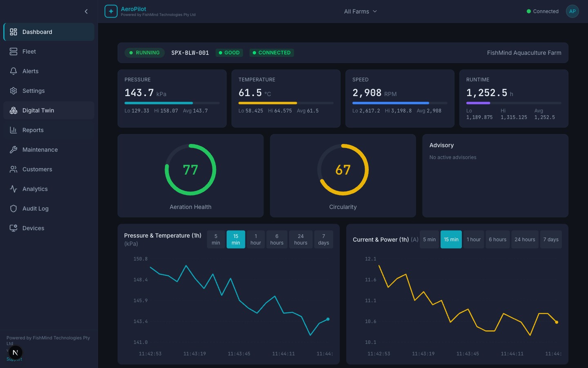588x368 pixels.
Task: Click the Circularity gauge showing 67
Action: (x=343, y=170)
